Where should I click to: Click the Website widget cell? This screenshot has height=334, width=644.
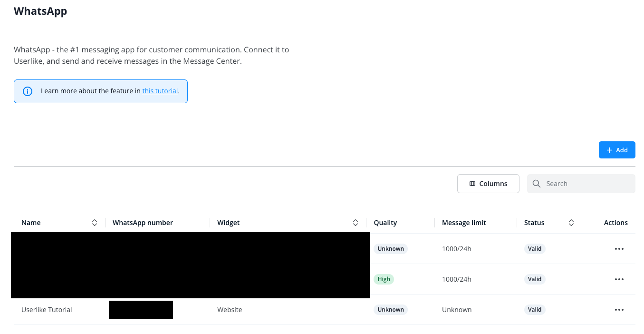coord(230,310)
